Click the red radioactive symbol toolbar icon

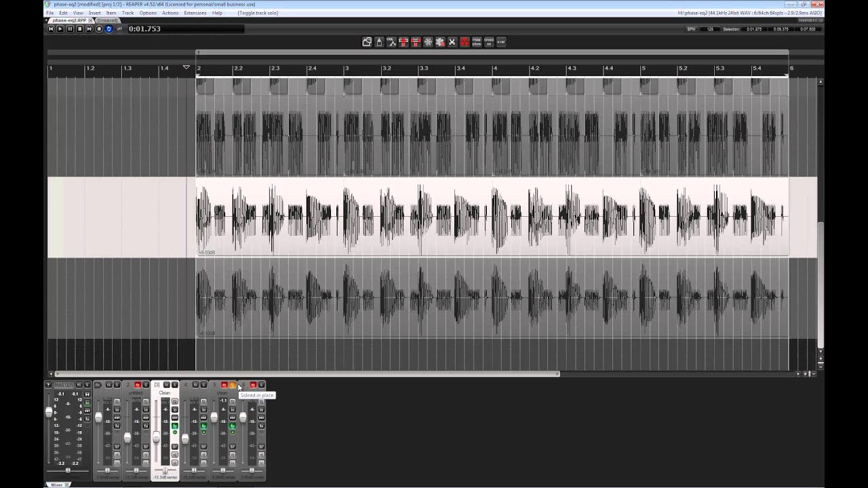point(465,42)
